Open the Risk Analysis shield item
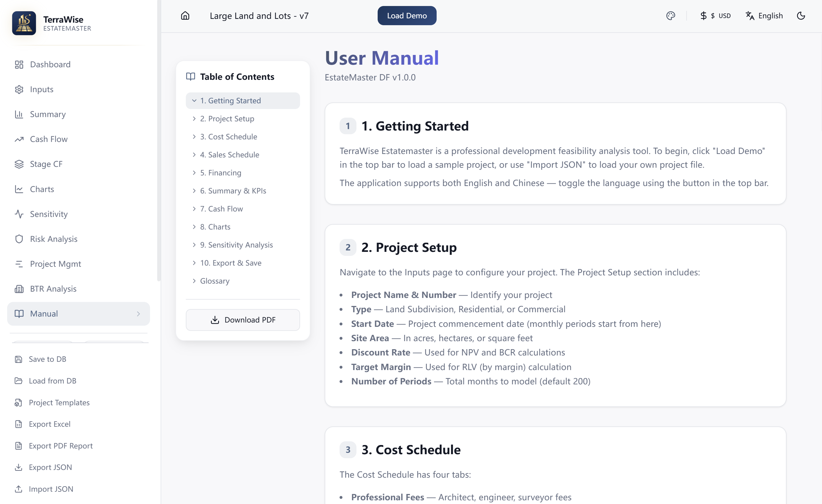The width and height of the screenshot is (822, 504). (x=53, y=239)
